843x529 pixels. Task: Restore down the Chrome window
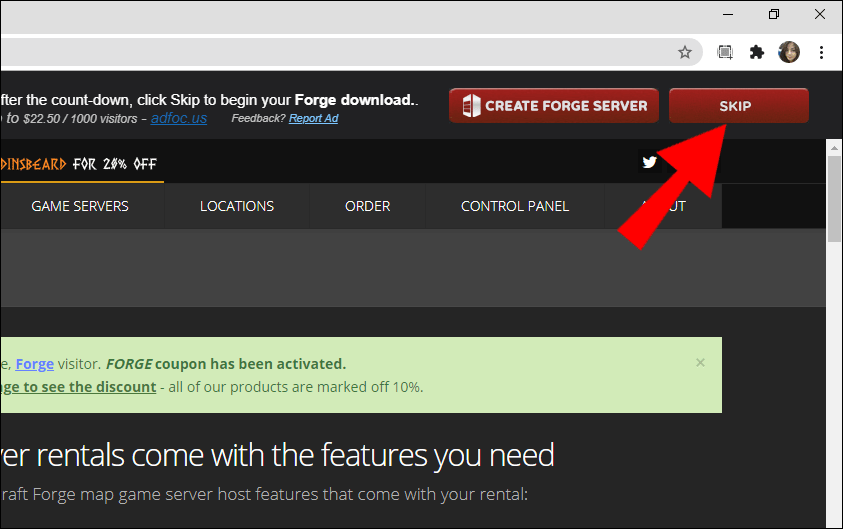click(774, 15)
